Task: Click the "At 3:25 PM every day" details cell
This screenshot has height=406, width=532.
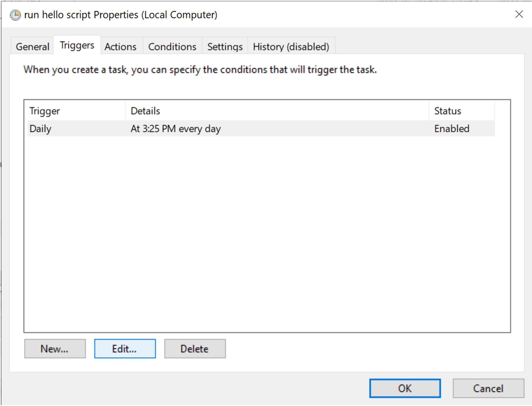Action: click(x=175, y=129)
